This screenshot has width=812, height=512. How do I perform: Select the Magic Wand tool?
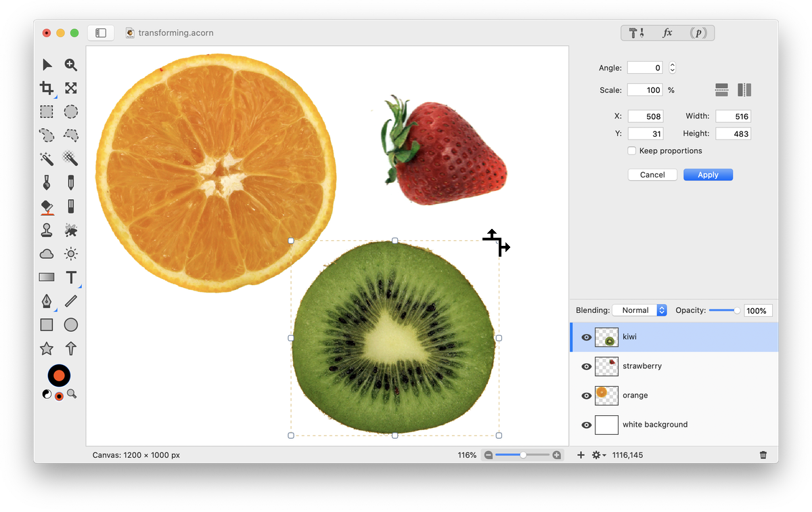point(47,158)
